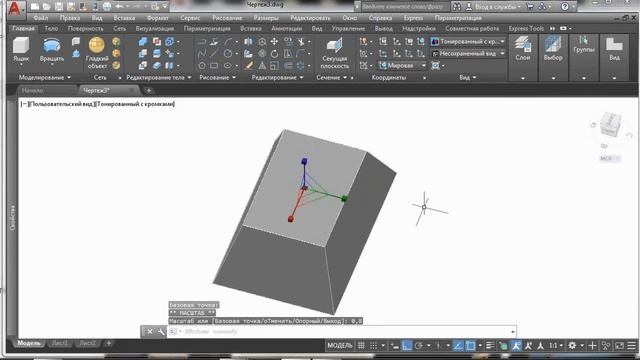
Task: Open the Файл menu
Action: click(40, 18)
